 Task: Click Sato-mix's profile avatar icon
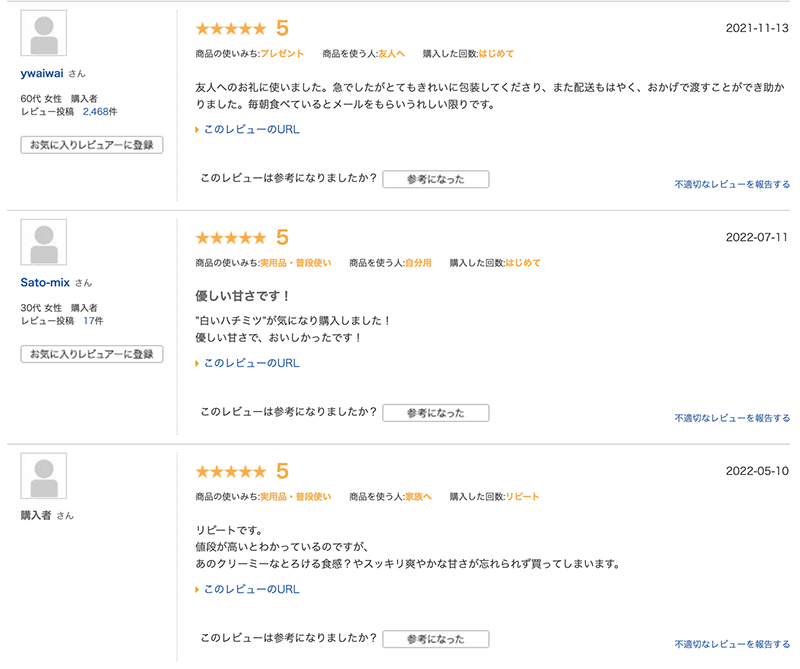pos(44,242)
